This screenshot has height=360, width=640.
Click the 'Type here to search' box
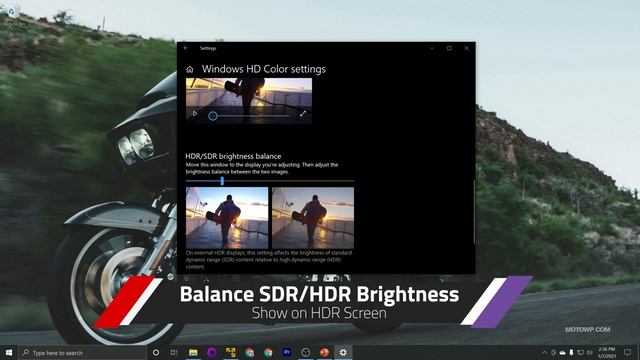(x=83, y=353)
